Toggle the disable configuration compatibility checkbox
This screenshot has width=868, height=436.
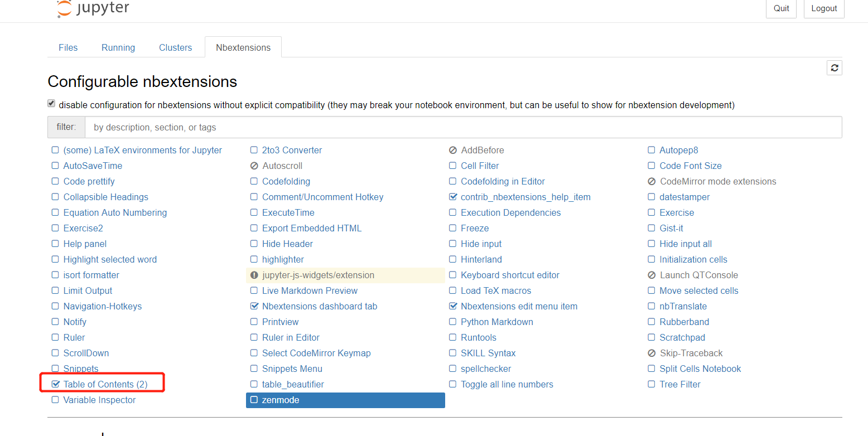(x=51, y=104)
